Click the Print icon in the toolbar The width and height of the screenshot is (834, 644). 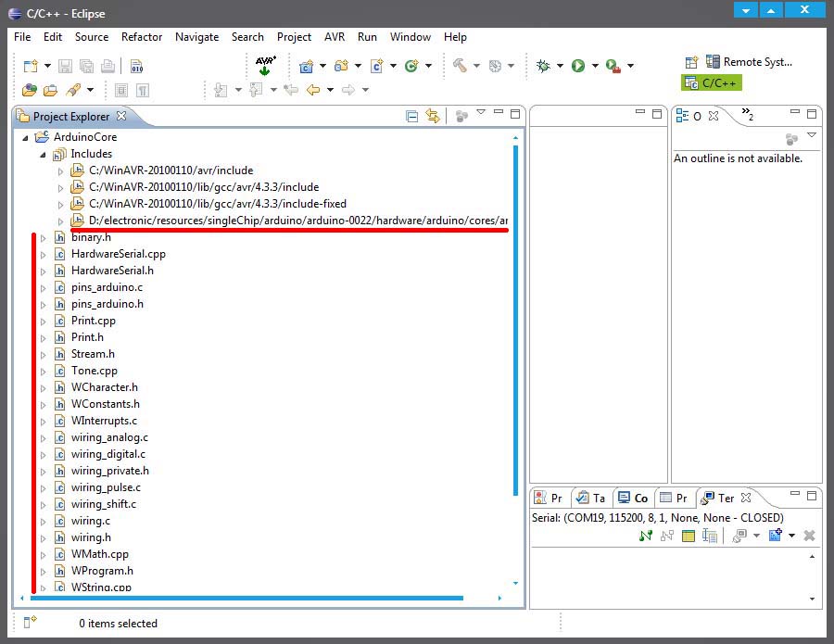pyautogui.click(x=108, y=66)
